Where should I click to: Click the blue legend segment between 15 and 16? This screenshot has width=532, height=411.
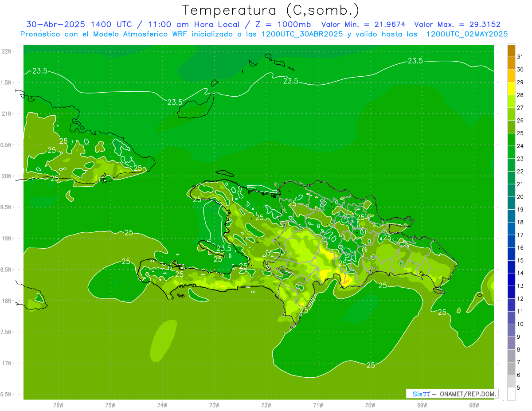point(511,254)
